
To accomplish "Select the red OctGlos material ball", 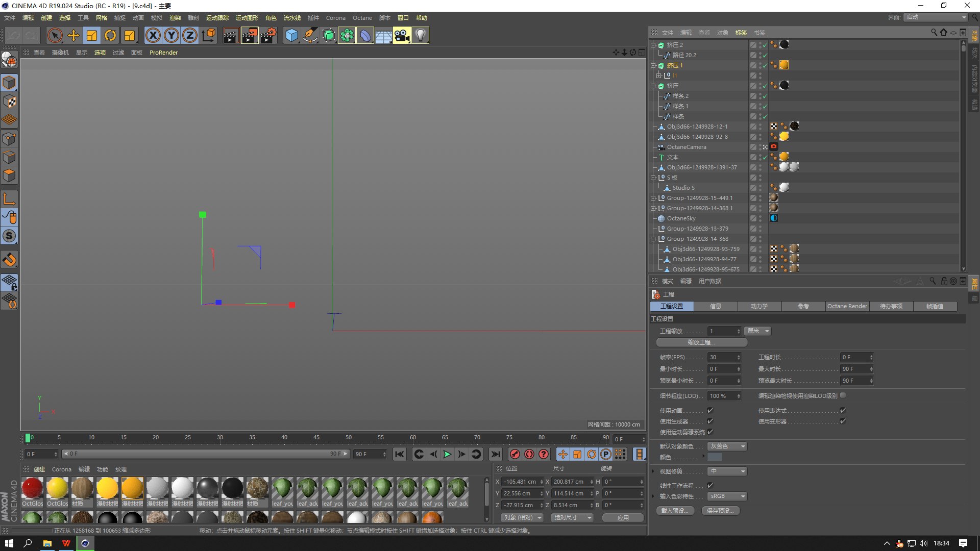I will point(32,488).
